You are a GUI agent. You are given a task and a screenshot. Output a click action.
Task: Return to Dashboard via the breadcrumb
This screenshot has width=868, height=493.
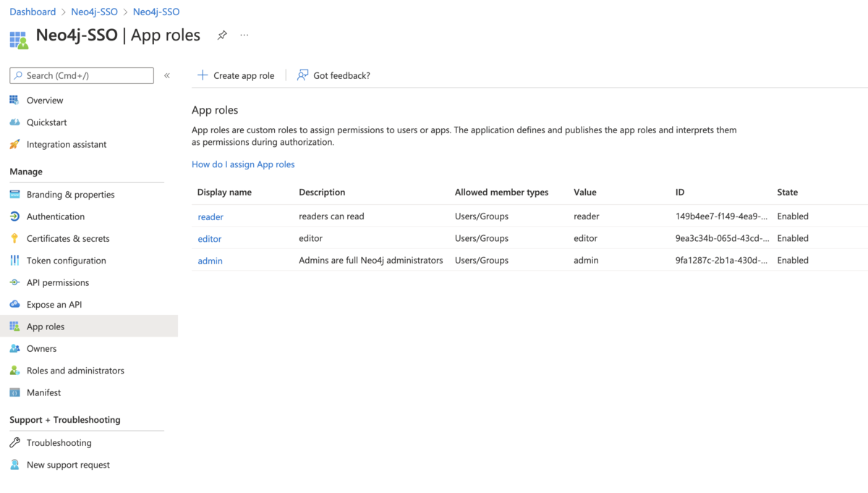pyautogui.click(x=33, y=12)
